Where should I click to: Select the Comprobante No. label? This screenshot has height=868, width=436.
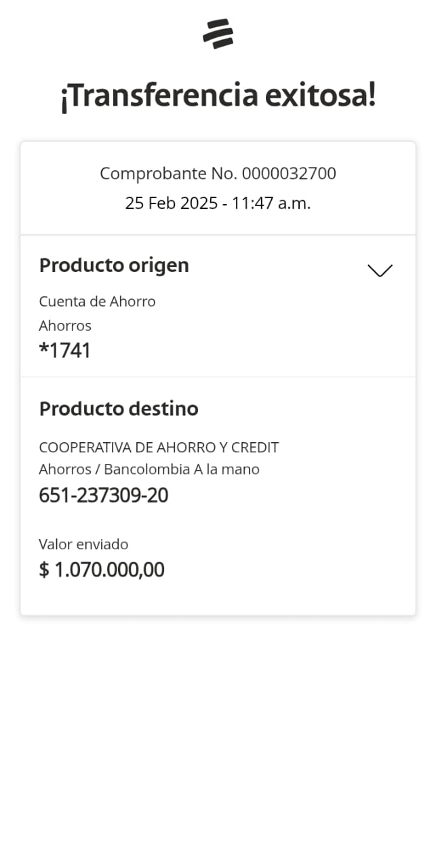point(169,174)
